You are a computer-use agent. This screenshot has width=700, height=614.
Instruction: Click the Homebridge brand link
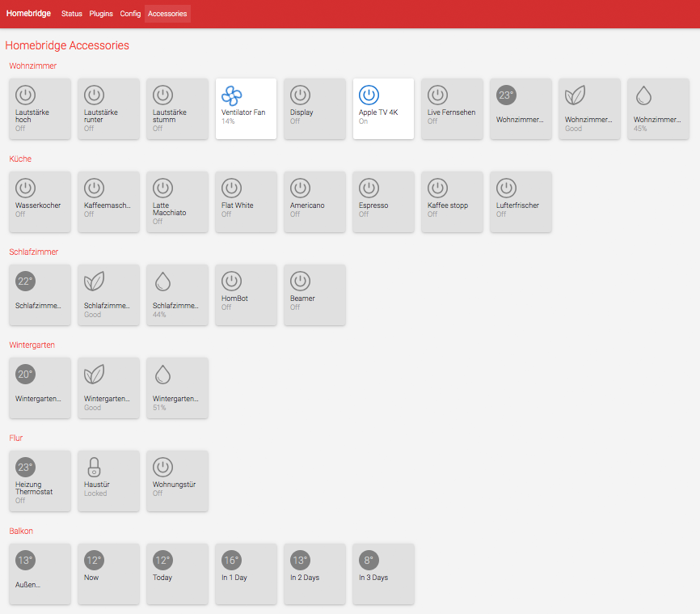(28, 14)
